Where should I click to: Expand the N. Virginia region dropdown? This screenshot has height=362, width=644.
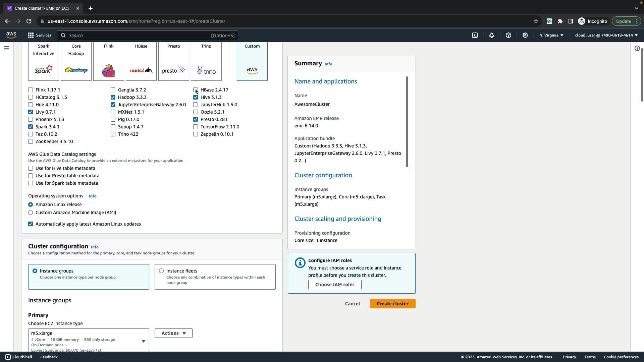551,35
